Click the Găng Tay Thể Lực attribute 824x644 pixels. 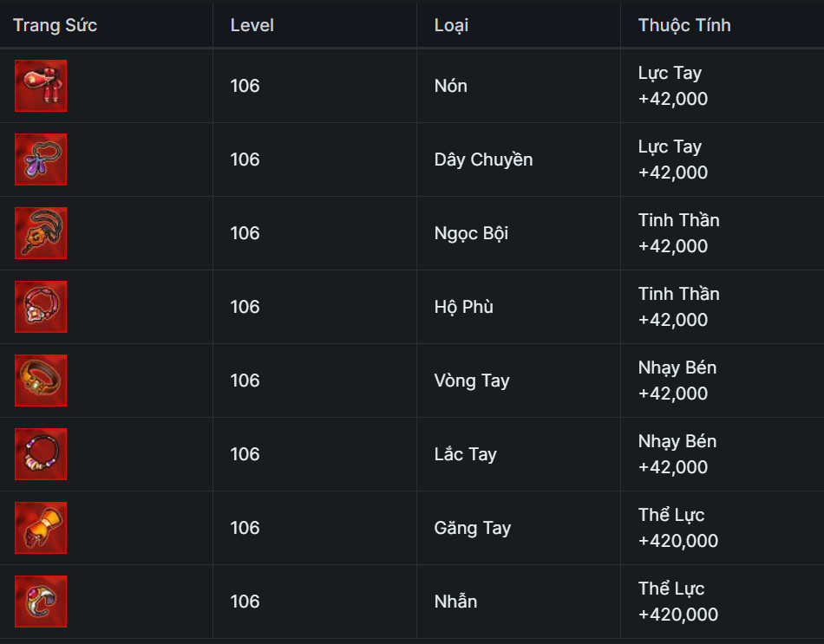tap(677, 528)
